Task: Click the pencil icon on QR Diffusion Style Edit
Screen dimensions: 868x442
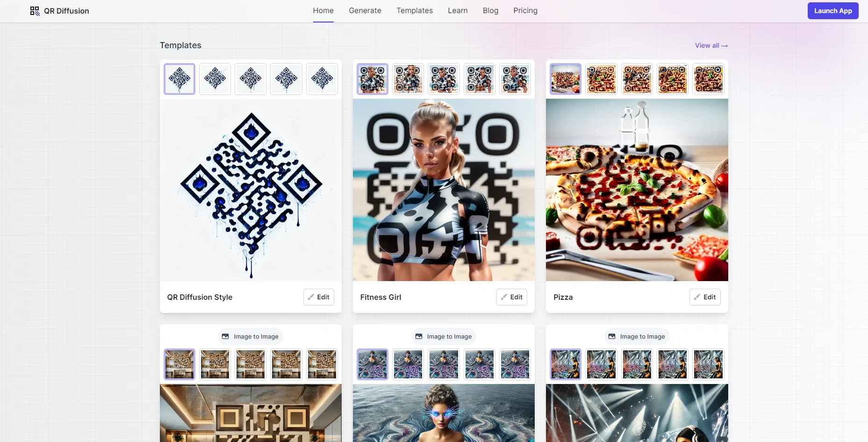Action: click(311, 297)
